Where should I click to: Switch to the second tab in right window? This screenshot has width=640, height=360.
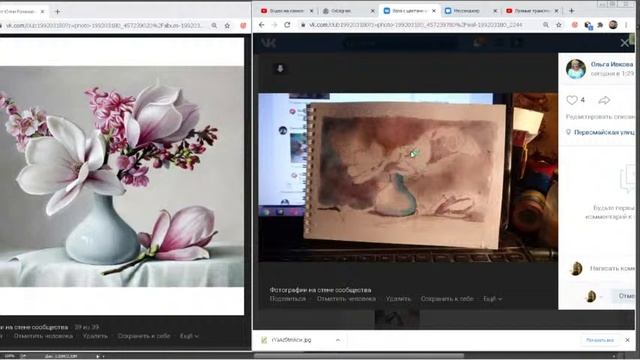[x=348, y=11]
